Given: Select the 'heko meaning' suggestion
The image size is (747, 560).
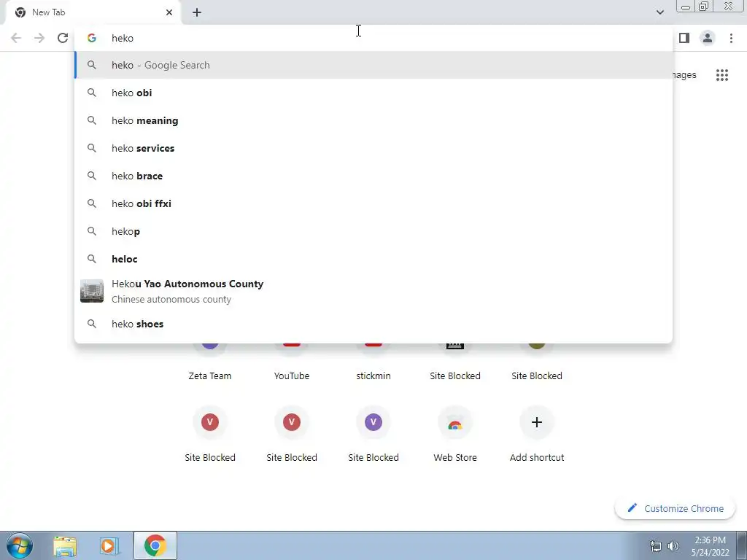Looking at the screenshot, I should click(374, 120).
